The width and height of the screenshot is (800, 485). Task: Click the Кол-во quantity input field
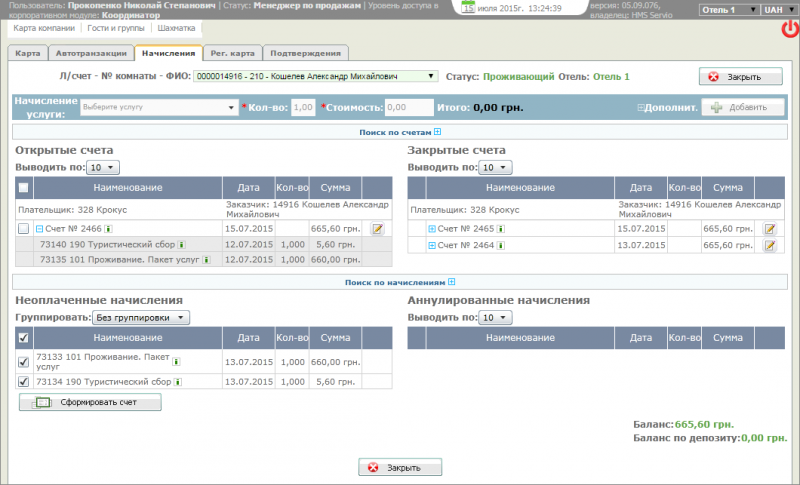303,107
